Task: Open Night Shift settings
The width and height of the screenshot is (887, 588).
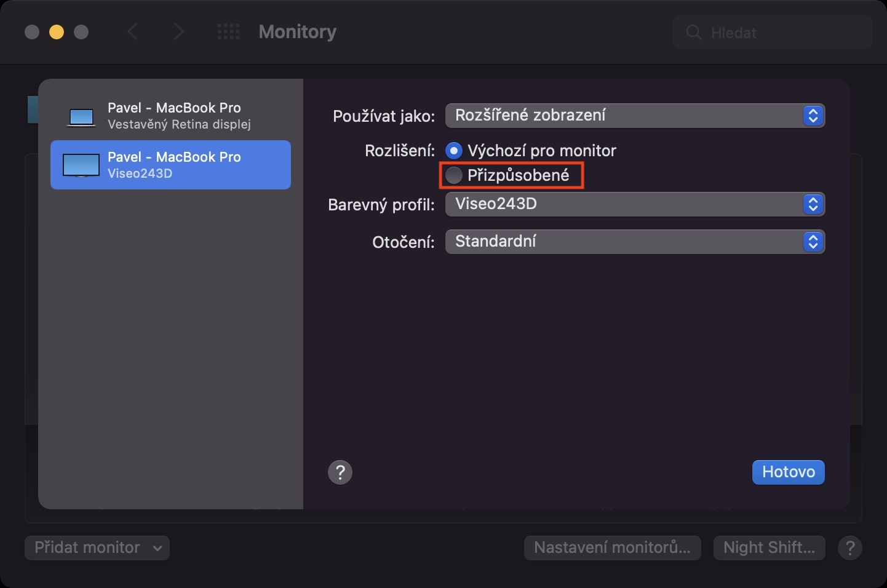Action: [769, 547]
